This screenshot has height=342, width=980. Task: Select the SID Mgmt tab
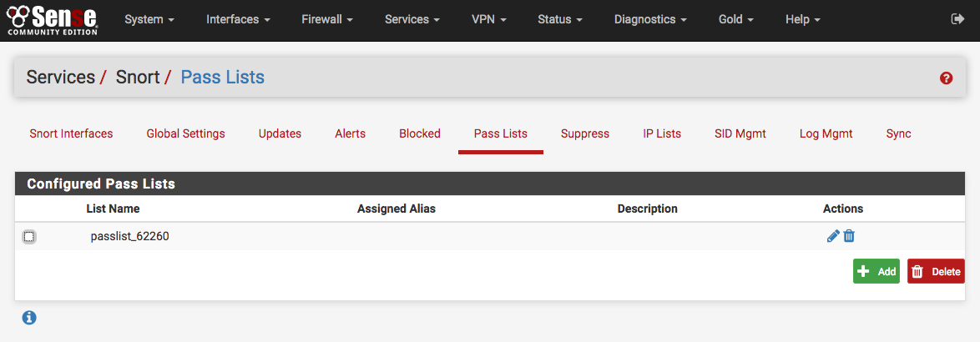tap(740, 133)
